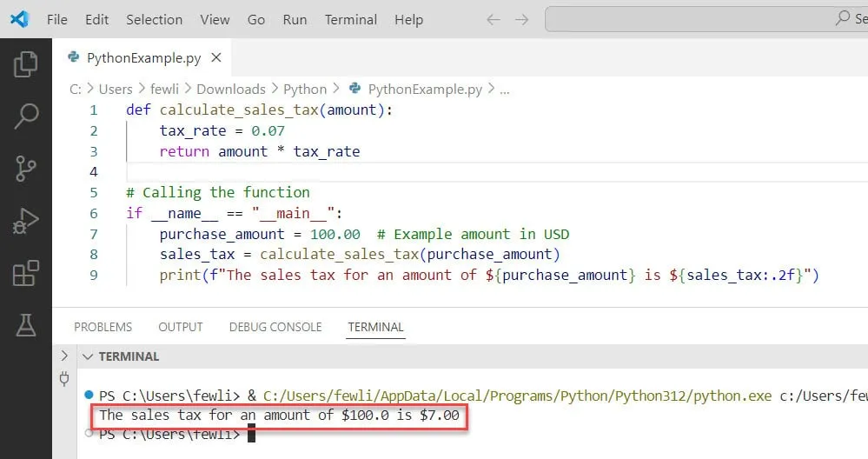This screenshot has width=868, height=459.
Task: Open the Run and Debug view
Action: 26,221
